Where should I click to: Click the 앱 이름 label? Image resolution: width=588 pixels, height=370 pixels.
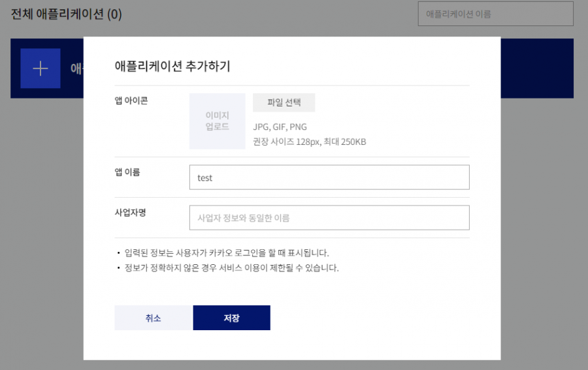click(x=127, y=172)
